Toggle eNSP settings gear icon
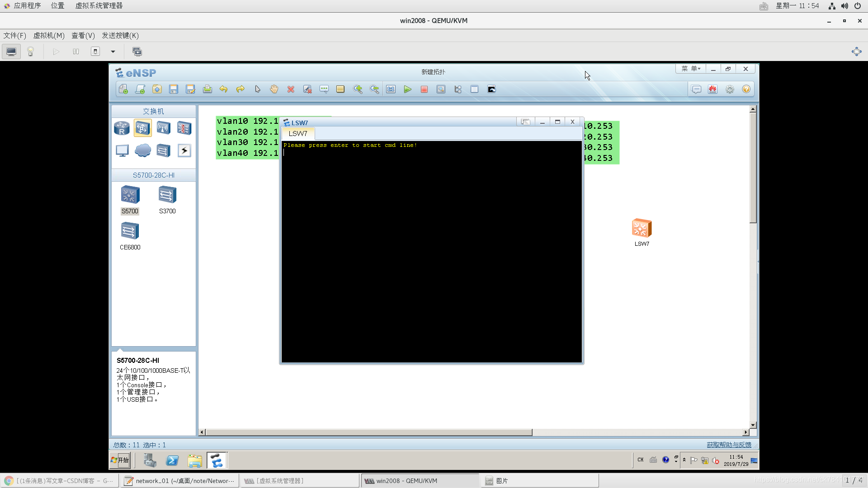868x488 pixels. 730,89
